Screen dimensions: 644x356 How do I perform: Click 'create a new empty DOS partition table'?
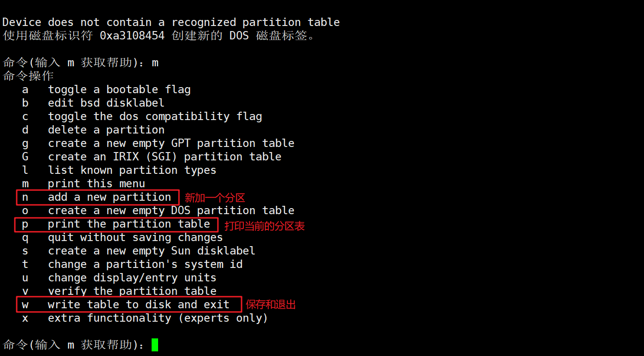coord(171,210)
